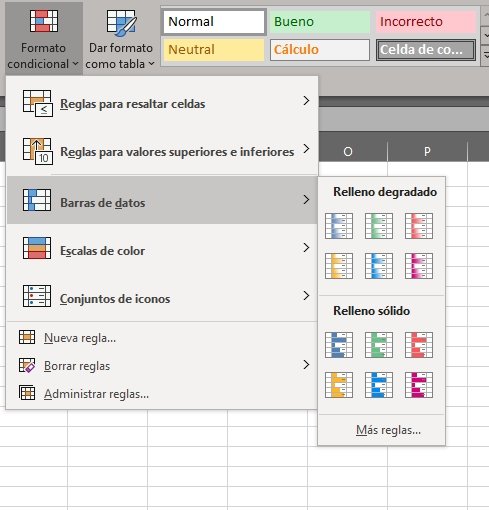The height and width of the screenshot is (510, 489).
Task: Open Dar formato como tabla dropdown
Action: pos(120,39)
